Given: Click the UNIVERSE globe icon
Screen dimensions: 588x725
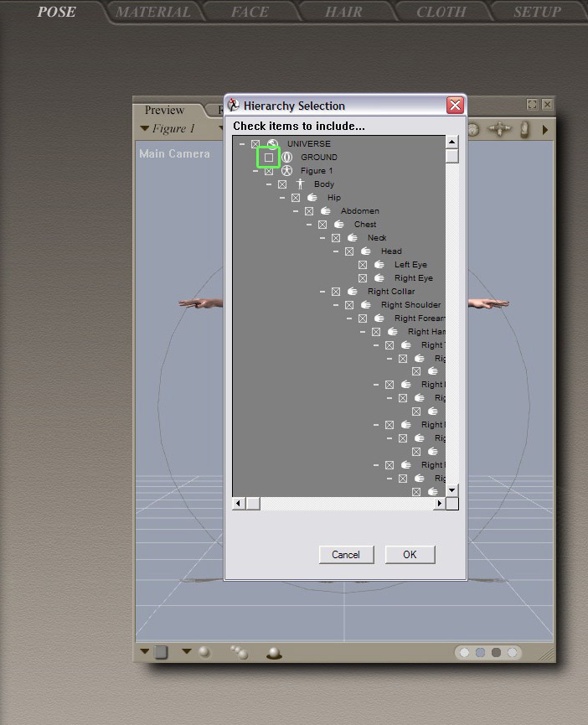Looking at the screenshot, I should coord(272,144).
